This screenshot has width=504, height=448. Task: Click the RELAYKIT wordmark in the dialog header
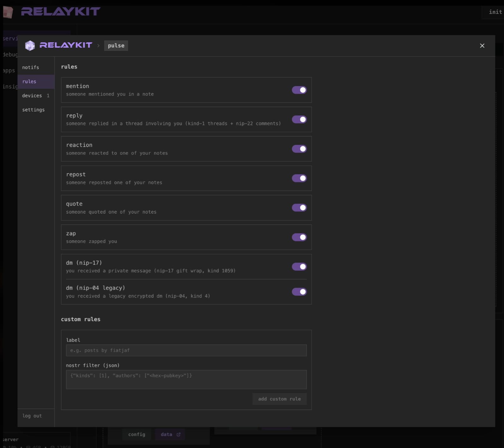coord(66,45)
